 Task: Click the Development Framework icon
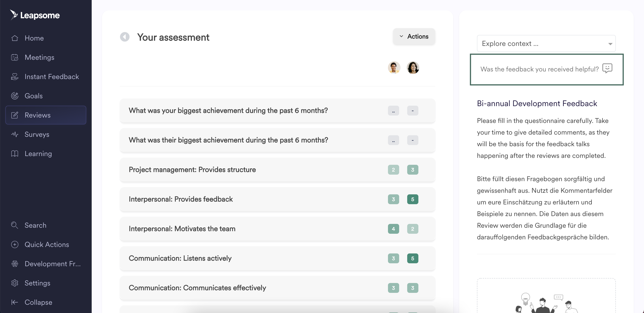point(15,264)
